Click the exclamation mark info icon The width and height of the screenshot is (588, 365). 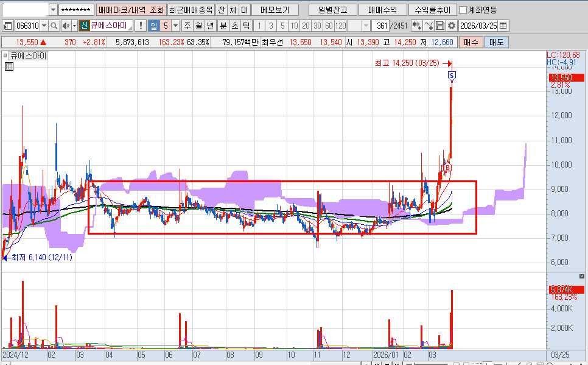click(141, 26)
